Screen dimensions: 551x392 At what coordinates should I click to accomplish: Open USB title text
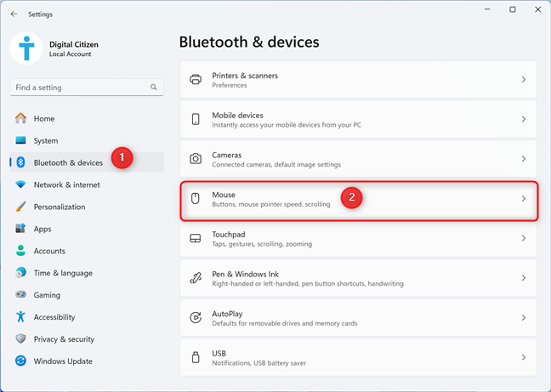click(x=219, y=354)
